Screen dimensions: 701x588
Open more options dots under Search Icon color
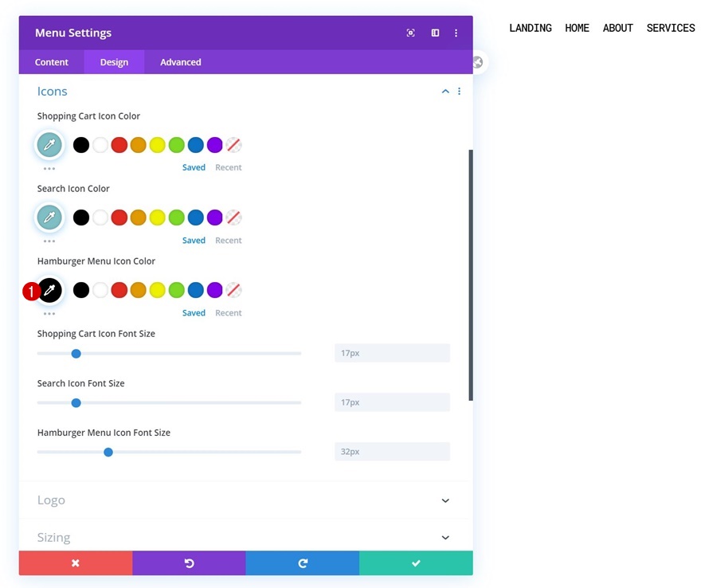(49, 241)
